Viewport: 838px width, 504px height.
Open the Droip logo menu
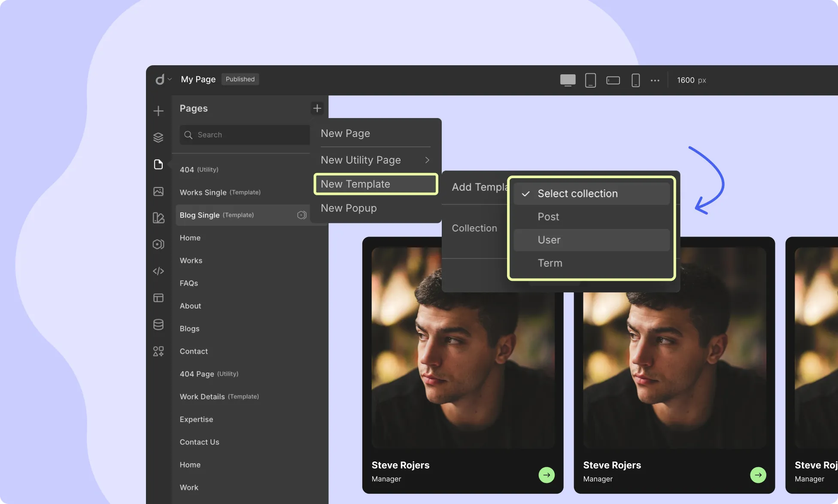163,79
